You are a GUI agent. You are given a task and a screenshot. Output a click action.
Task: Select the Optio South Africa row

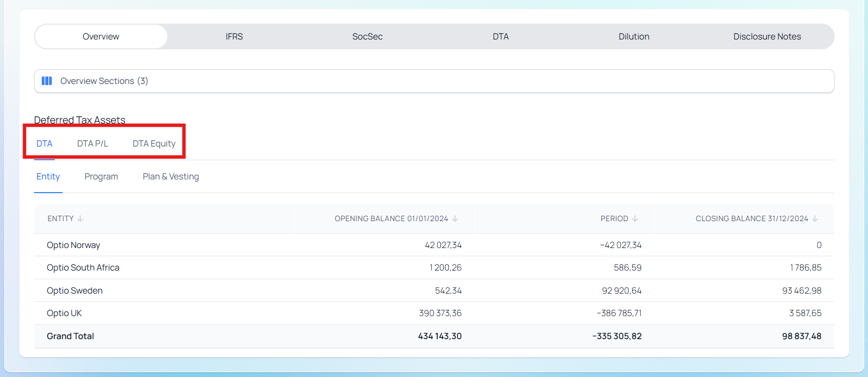click(x=434, y=267)
